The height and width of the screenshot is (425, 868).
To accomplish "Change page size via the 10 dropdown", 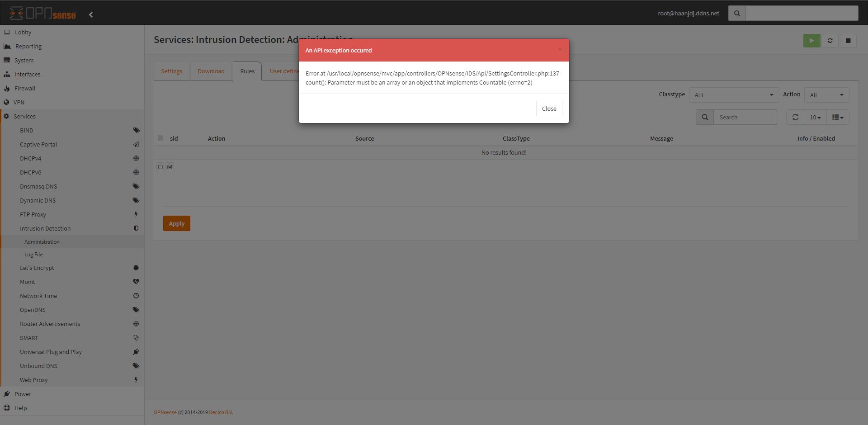I will [815, 117].
